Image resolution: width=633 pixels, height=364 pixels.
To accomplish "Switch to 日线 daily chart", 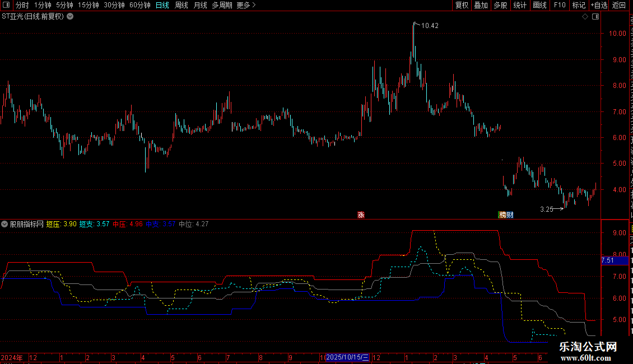I will 162,5.
